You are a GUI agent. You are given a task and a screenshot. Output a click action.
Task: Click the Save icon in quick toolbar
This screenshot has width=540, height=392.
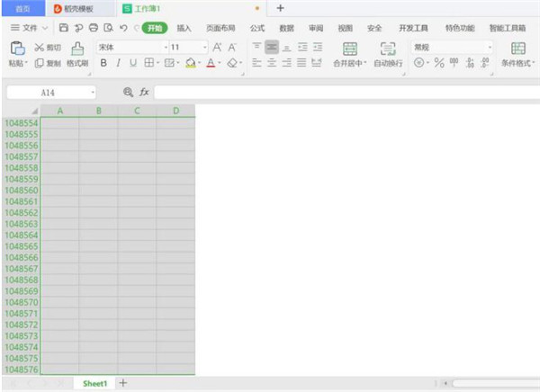(64, 28)
